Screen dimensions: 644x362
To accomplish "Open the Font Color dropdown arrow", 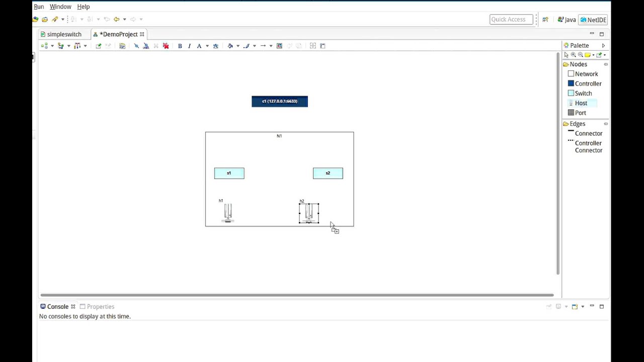I will pyautogui.click(x=207, y=46).
